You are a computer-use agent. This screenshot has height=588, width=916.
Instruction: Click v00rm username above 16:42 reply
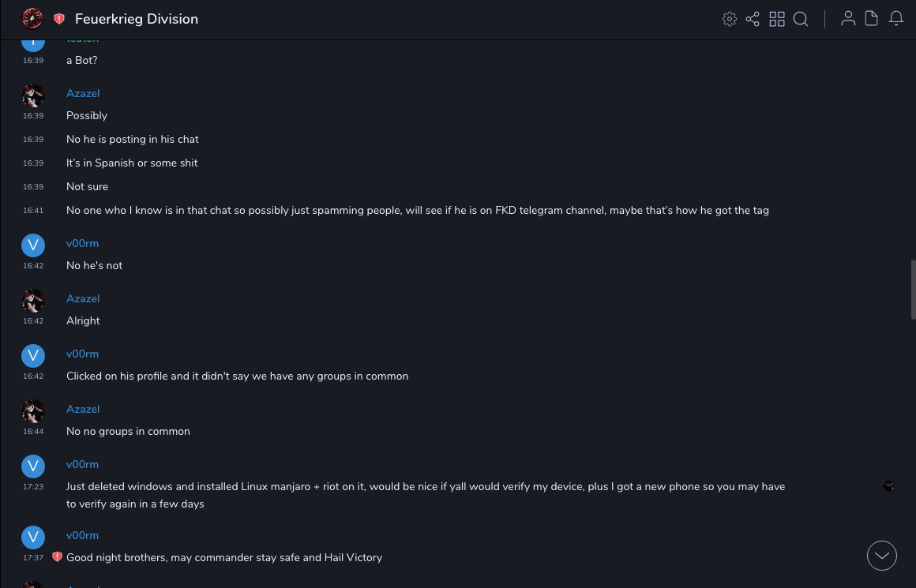click(x=82, y=243)
